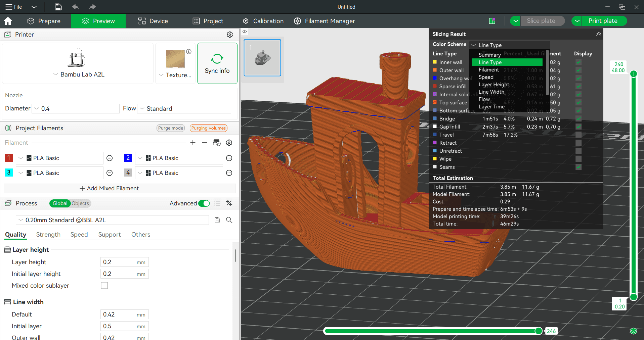
Task: Save the process preset with disk icon
Action: click(x=217, y=220)
